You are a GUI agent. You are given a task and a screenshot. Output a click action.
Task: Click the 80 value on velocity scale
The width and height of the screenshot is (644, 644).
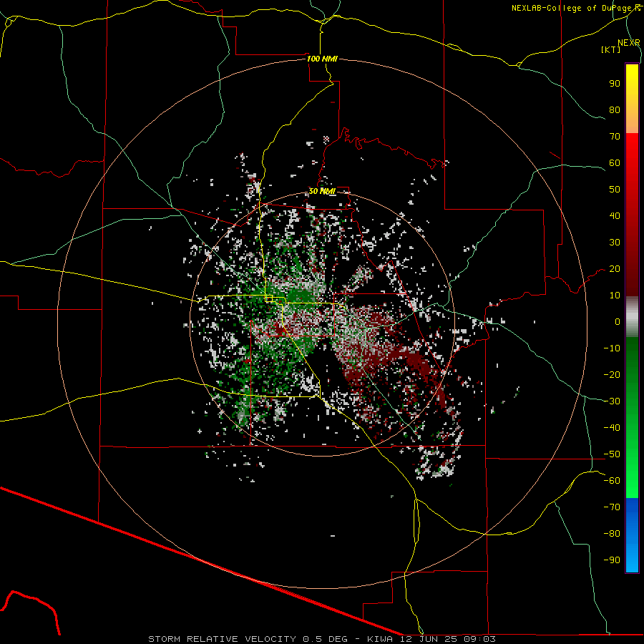(615, 109)
